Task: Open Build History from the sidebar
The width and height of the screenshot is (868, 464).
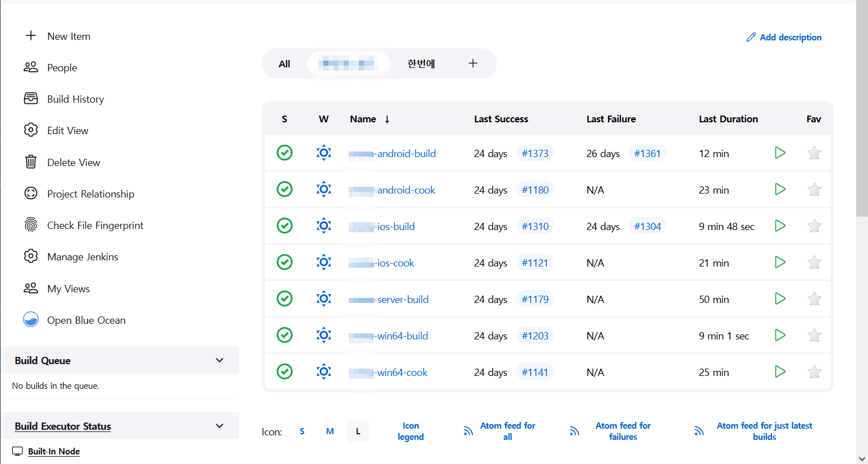Action: (75, 99)
